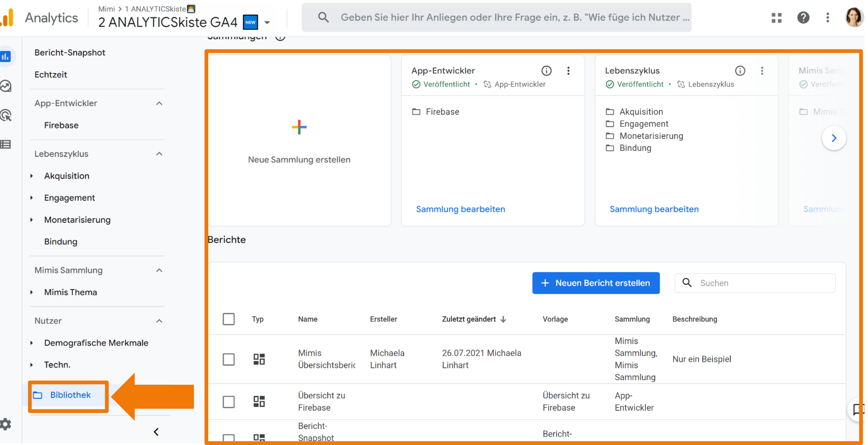This screenshot has width=868, height=445.
Task: Tick the Übersicht zu Firebase checkbox
Action: tap(229, 402)
